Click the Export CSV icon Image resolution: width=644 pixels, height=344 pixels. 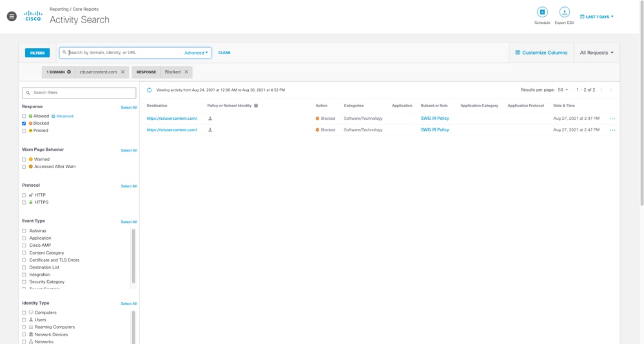tap(564, 12)
